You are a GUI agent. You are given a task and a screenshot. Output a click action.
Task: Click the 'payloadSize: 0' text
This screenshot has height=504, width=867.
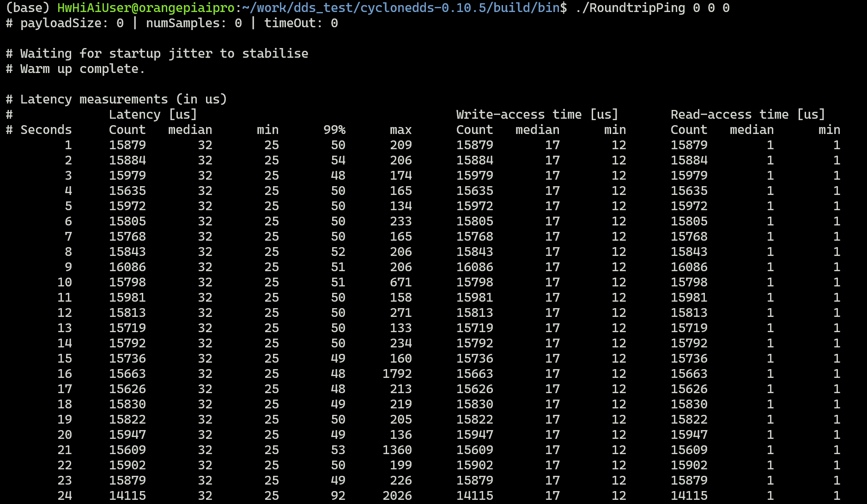72,23
